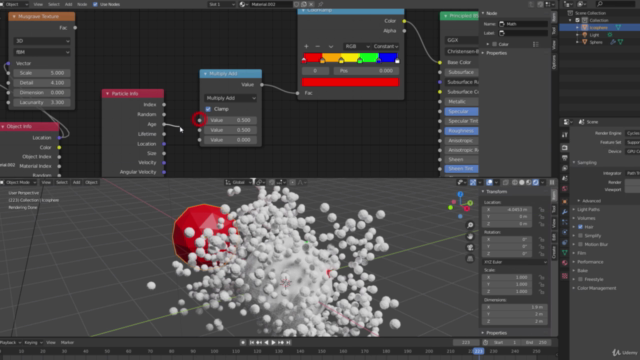Remove color stop with ColorRamp minus icon
Screen dimensions: 640x360
(x=318, y=47)
